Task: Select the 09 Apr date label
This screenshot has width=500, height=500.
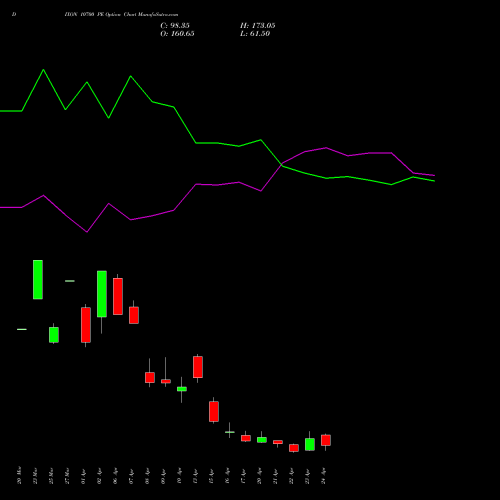Action: tap(163, 476)
